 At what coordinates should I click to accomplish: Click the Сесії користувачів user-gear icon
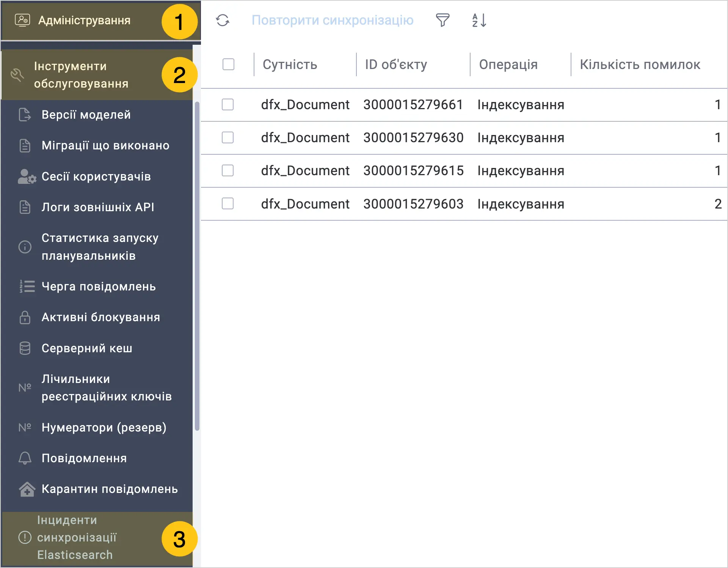click(27, 176)
